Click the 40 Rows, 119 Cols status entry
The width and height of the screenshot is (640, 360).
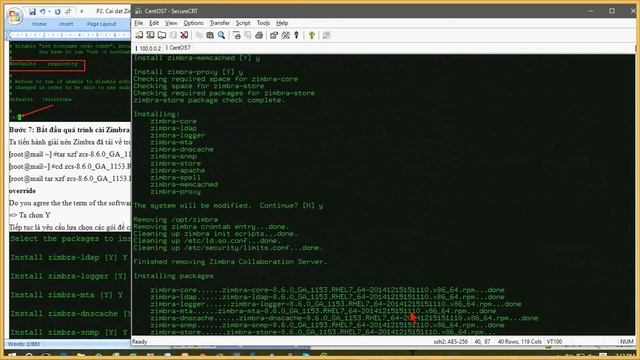coord(519,342)
